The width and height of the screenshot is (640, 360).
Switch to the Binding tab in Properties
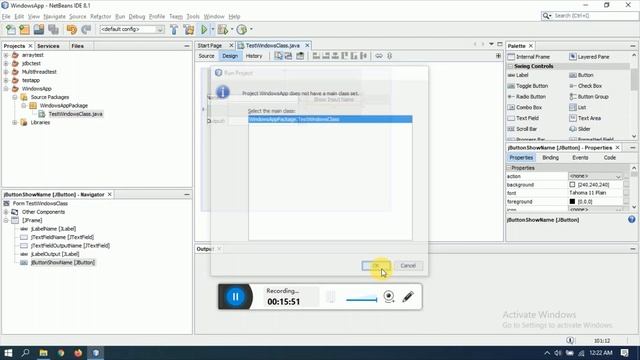(551, 158)
